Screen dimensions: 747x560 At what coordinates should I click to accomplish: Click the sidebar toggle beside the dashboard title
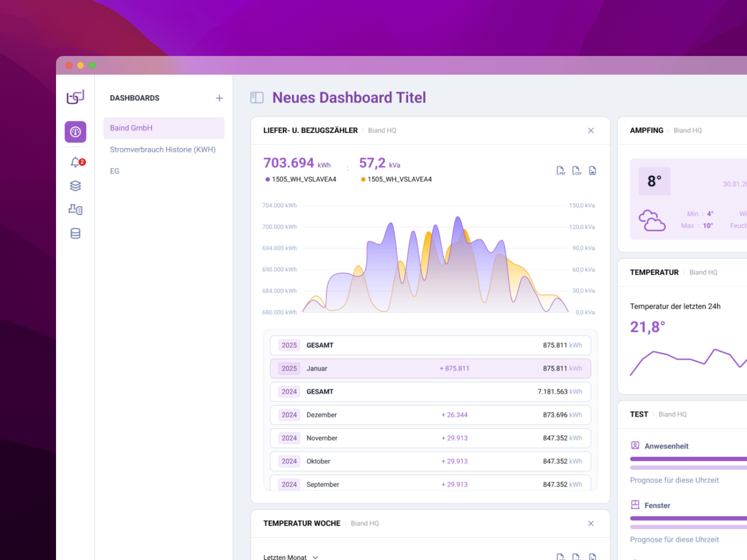pos(257,98)
